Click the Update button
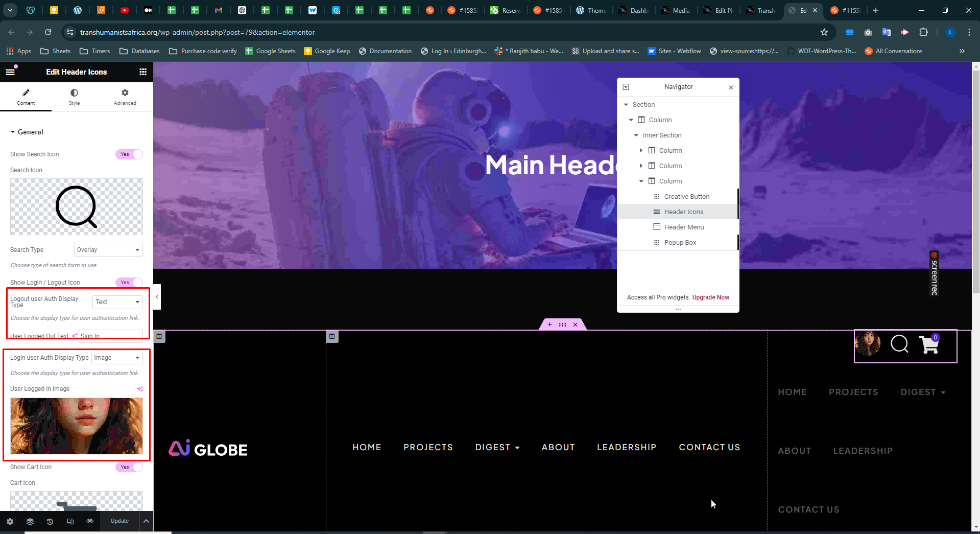 119,521
